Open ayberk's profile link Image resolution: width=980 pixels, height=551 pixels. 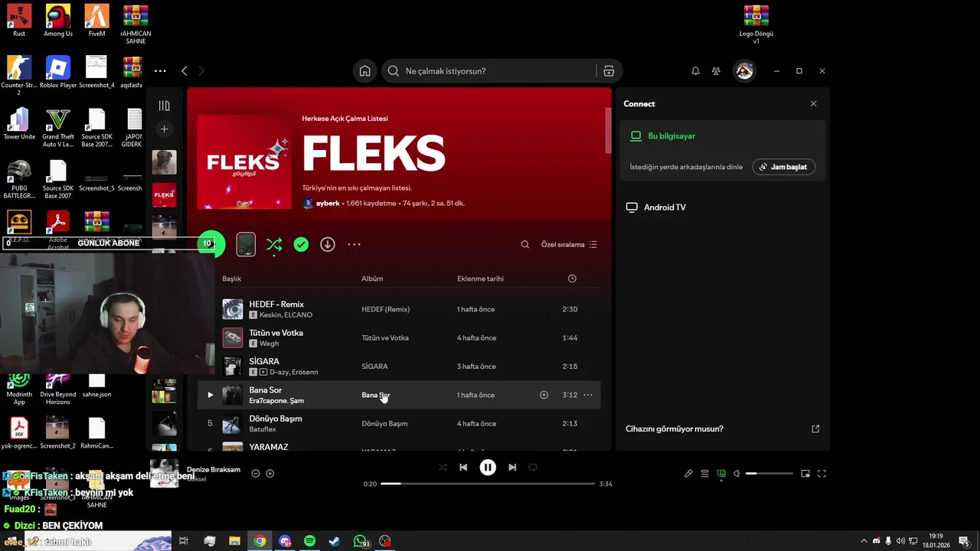click(x=328, y=204)
